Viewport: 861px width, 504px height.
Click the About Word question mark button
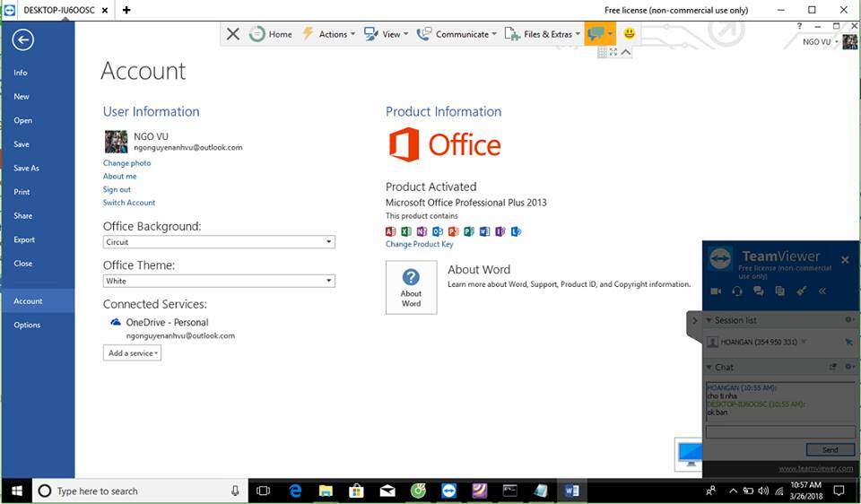pos(411,287)
